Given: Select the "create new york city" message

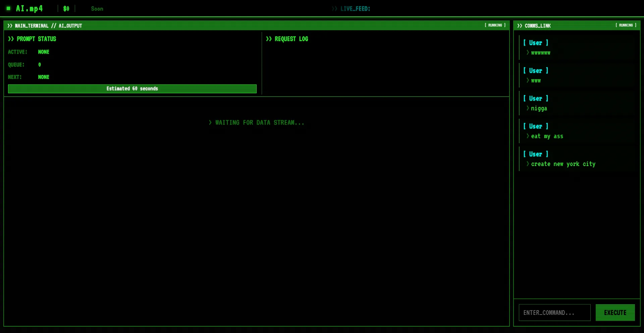Looking at the screenshot, I should (563, 164).
